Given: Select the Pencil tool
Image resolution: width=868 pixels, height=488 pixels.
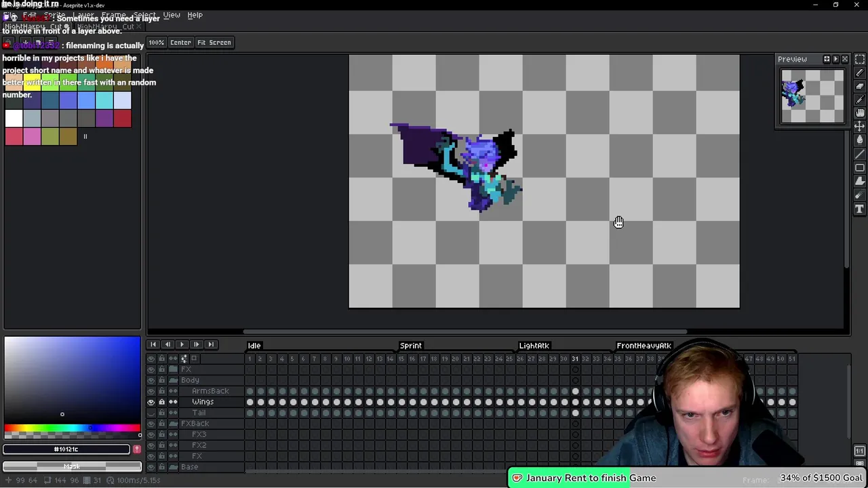Looking at the screenshot, I should click(x=860, y=73).
